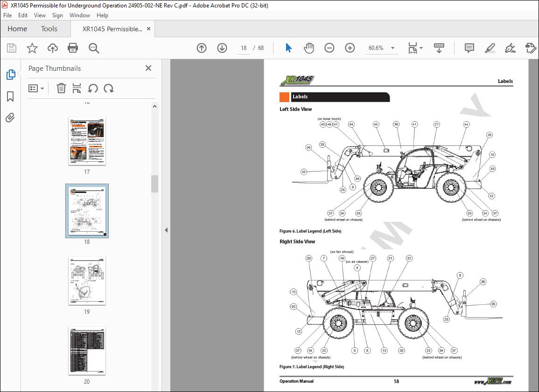Viewport: 539px width, 392px height.
Task: Open the Page Thumbnails sidebar icon
Action: coord(11,75)
